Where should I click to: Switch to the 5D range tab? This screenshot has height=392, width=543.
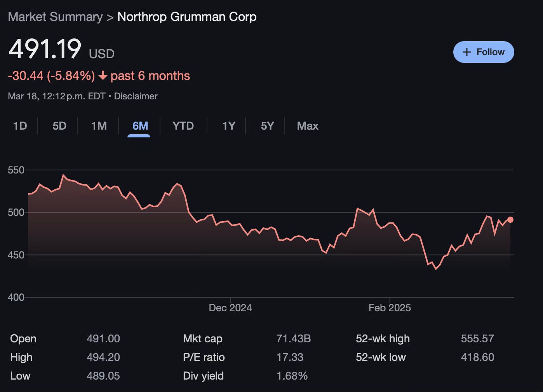(x=59, y=126)
